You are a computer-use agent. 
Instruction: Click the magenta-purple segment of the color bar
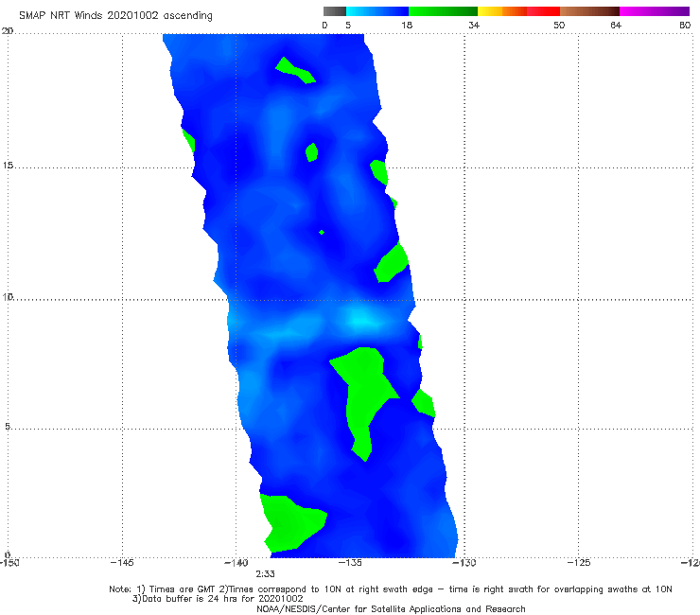click(654, 11)
